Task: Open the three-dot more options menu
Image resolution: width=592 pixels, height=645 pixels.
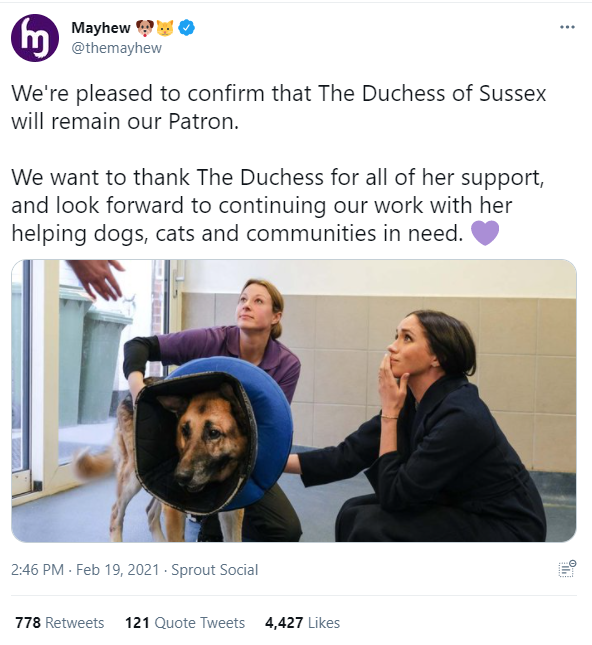Action: tap(567, 27)
